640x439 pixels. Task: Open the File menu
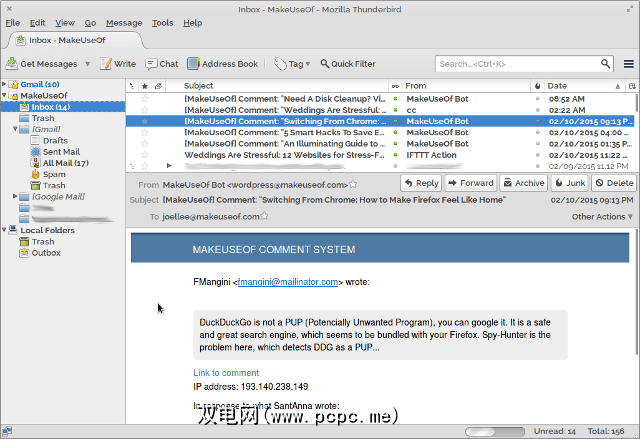coord(12,23)
